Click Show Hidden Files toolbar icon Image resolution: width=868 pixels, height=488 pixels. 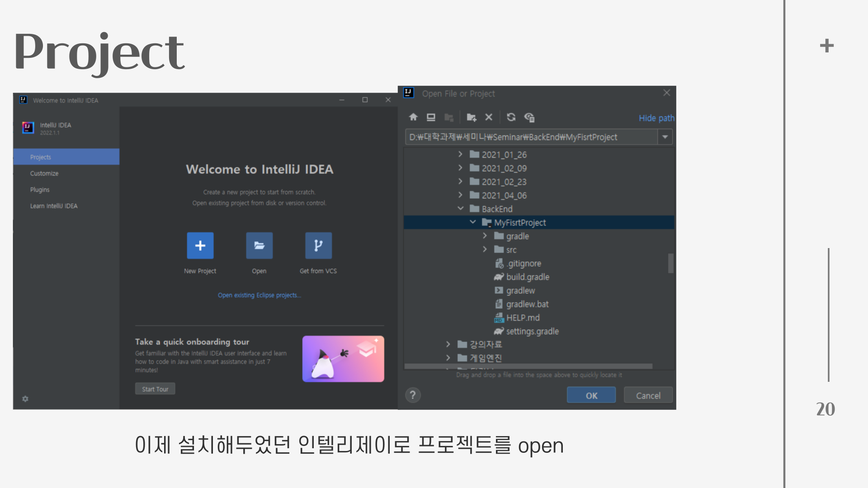(529, 117)
